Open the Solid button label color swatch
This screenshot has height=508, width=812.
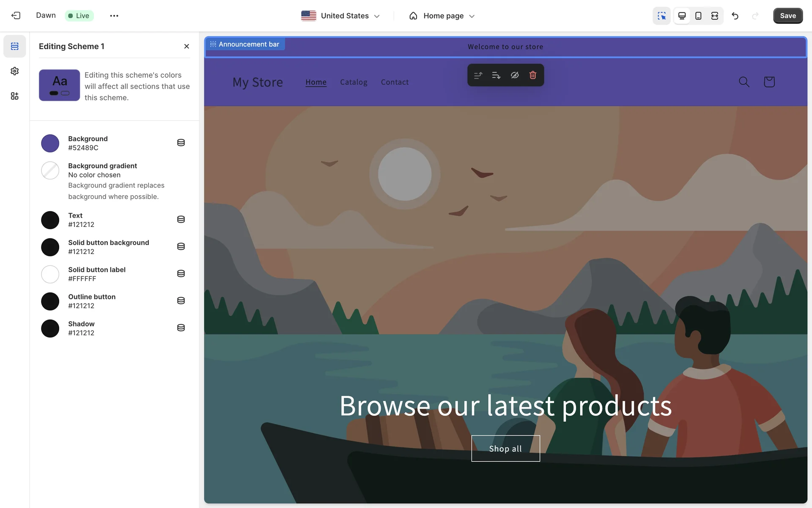click(x=50, y=274)
